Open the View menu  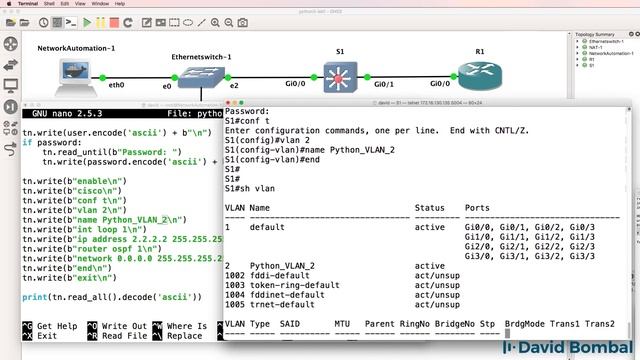click(x=80, y=3)
